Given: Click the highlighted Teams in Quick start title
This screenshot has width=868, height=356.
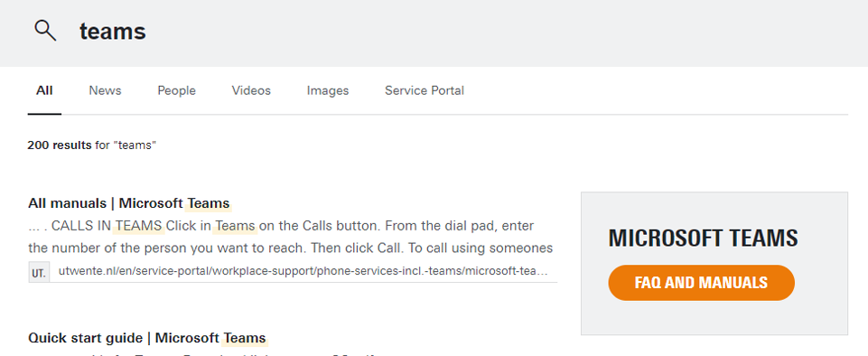Looking at the screenshot, I should tap(245, 338).
